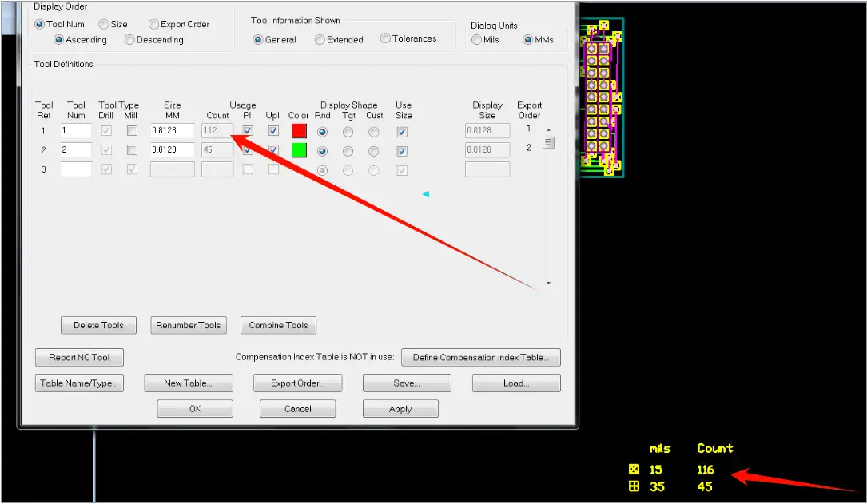This screenshot has height=504, width=867.
Task: Click the Combine Tools button
Action: pos(278,326)
